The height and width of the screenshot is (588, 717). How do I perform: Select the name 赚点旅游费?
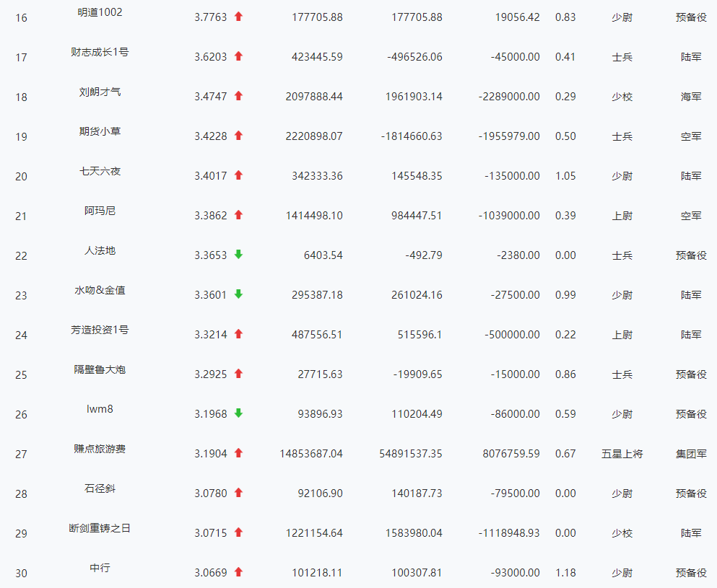click(x=100, y=449)
